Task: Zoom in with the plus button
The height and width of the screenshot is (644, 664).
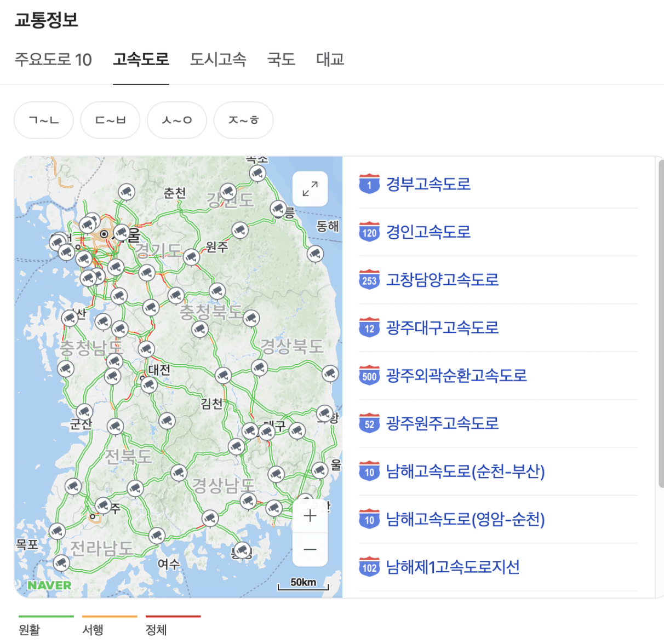Action: pyautogui.click(x=310, y=516)
